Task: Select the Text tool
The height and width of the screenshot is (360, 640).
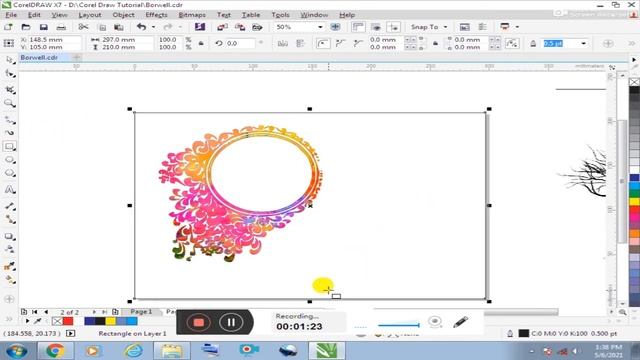Action: pos(10,190)
